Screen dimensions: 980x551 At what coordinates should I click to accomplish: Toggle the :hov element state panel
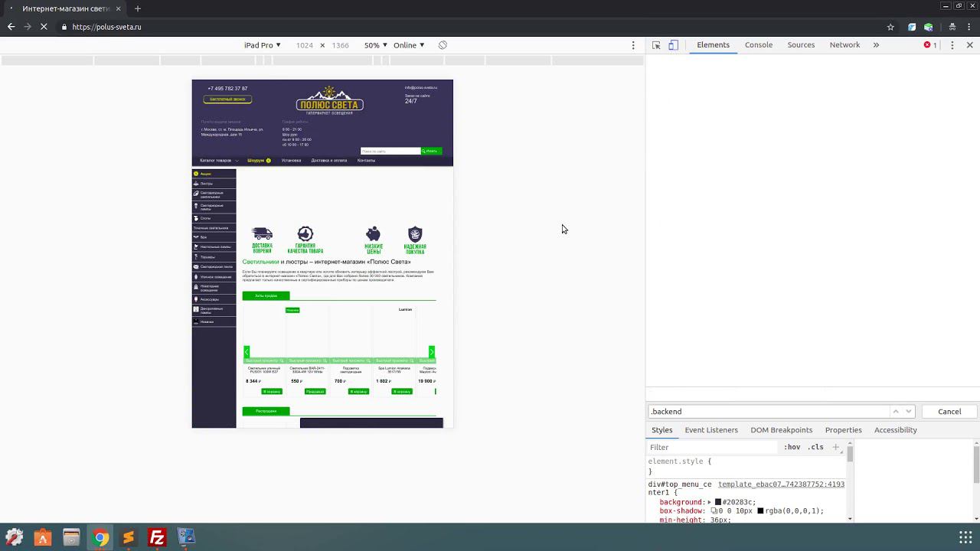click(x=792, y=447)
